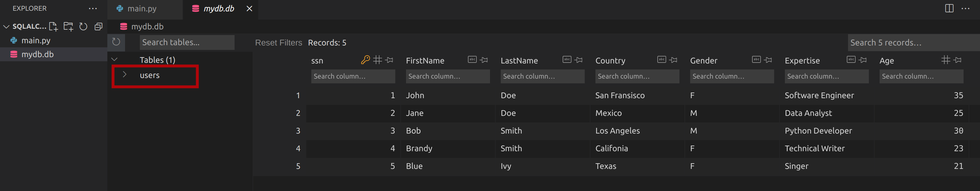Screen dimensions: 980x191
Task: Collapse all folders in Explorer
Action: (x=99, y=26)
